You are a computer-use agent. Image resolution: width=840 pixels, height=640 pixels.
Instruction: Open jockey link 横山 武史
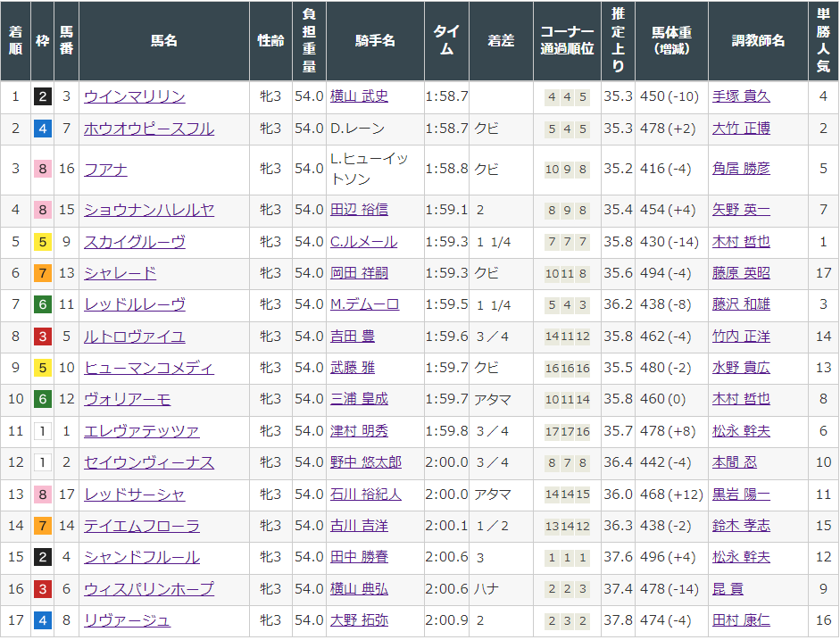(x=359, y=96)
